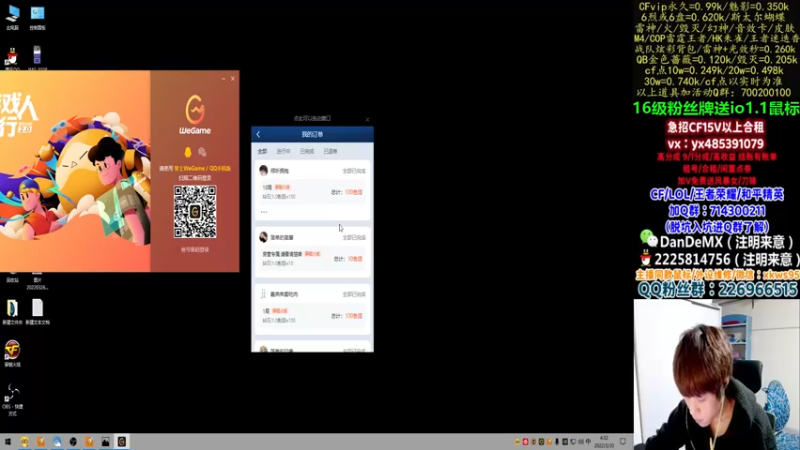Screen dimensions: 800x450
Task: Open the new text document icon
Action: (37, 312)
